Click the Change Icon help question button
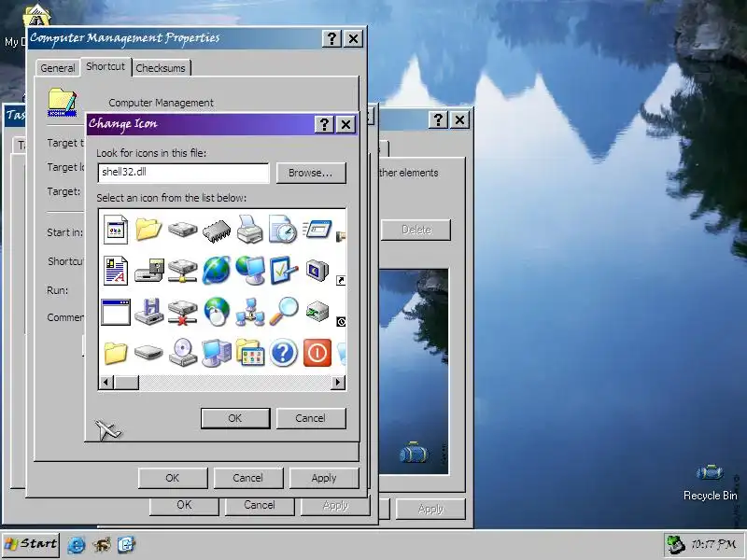747x560 pixels. click(324, 124)
